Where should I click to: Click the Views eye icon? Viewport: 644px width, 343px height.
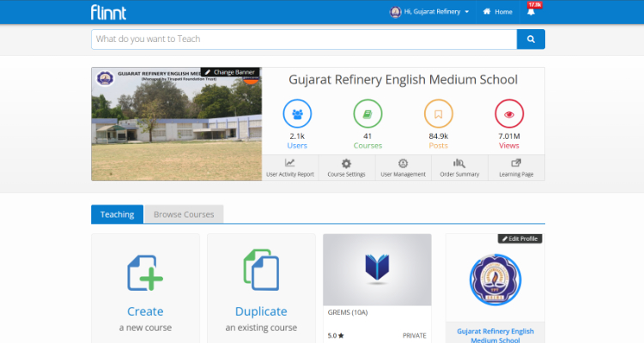509,114
